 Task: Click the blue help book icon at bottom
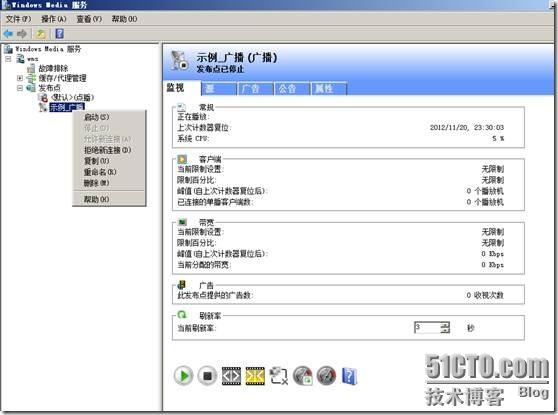tap(349, 376)
